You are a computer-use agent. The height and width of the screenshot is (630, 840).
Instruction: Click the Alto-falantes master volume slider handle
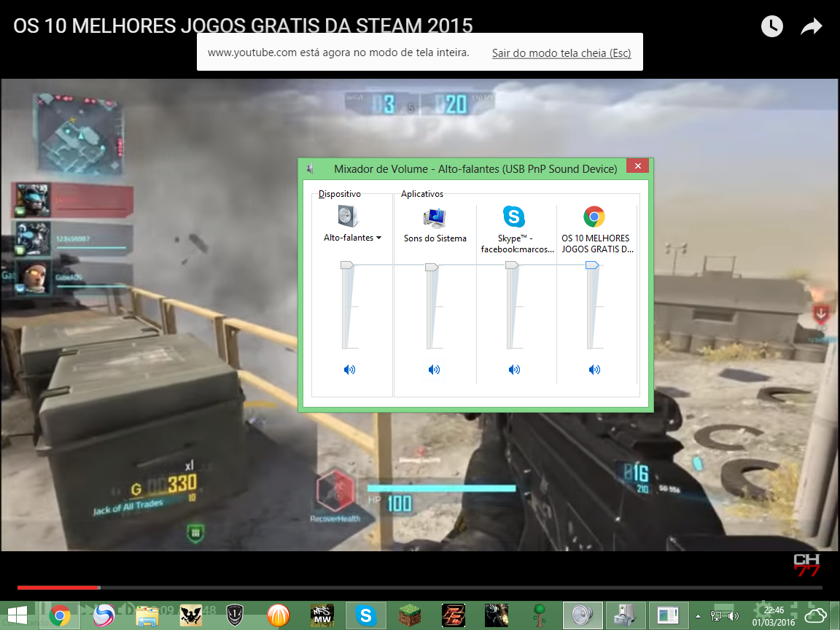347,265
